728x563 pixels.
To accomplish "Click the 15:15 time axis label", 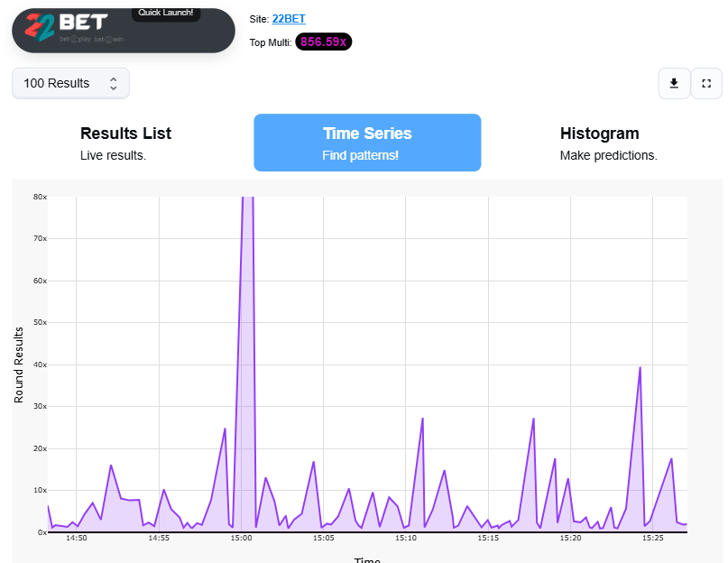I will coord(488,538).
